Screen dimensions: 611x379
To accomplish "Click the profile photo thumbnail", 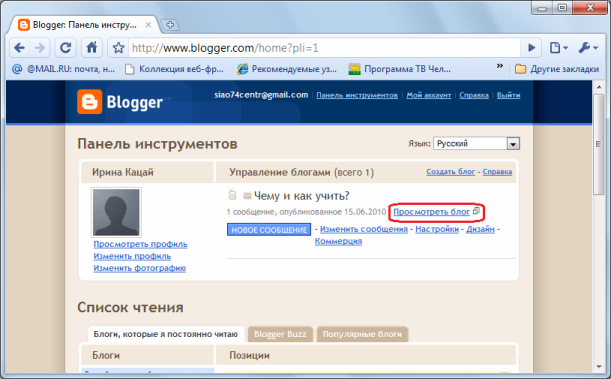I will (x=116, y=212).
